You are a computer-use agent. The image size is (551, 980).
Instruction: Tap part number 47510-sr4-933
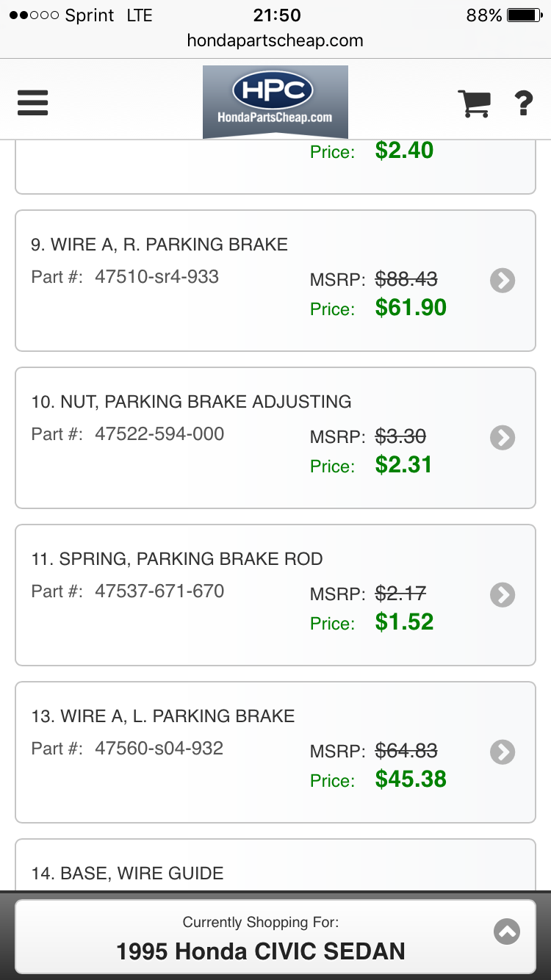(x=156, y=277)
